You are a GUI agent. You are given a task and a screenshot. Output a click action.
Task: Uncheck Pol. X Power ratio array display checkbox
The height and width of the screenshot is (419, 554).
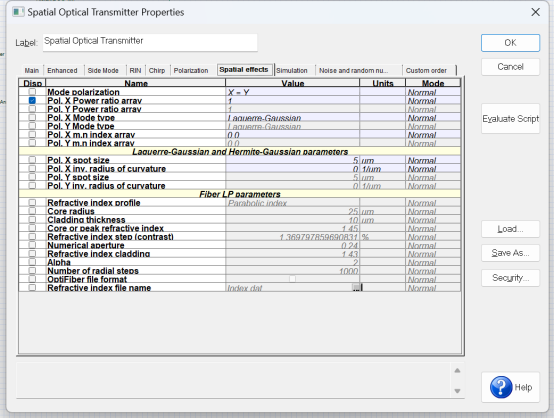(x=32, y=101)
